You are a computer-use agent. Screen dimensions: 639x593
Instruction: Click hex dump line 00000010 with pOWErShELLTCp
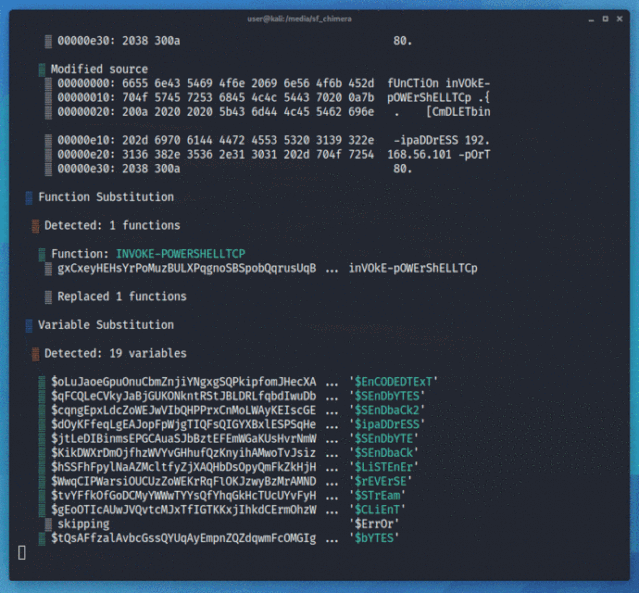tap(273, 97)
